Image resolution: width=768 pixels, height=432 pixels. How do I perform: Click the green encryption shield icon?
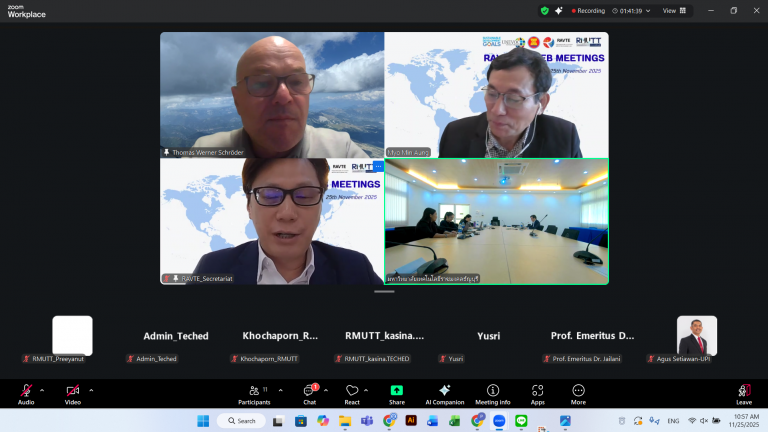click(x=545, y=10)
